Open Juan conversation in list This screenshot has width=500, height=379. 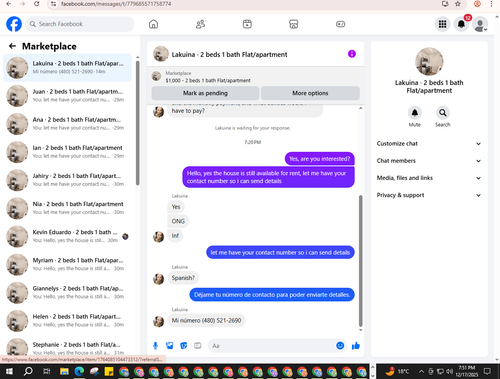tap(67, 96)
